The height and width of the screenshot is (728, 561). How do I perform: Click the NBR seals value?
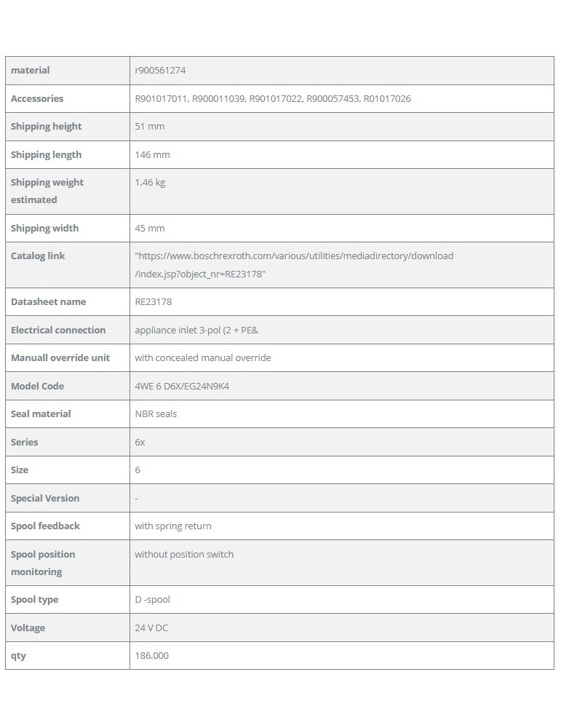tap(156, 414)
